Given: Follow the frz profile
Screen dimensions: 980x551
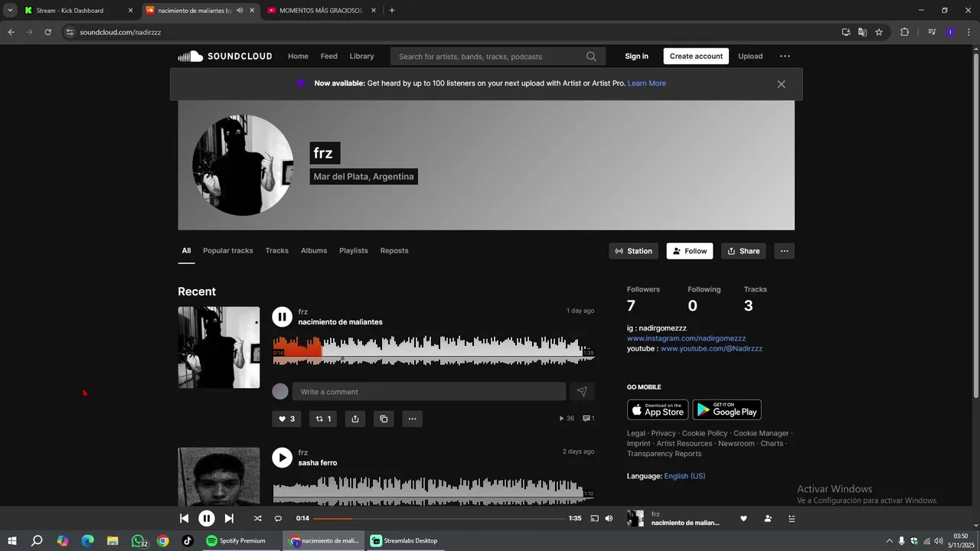Looking at the screenshot, I should pos(690,251).
